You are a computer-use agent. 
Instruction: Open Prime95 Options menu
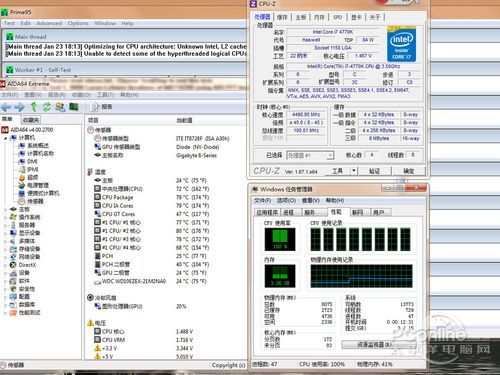tap(78, 23)
